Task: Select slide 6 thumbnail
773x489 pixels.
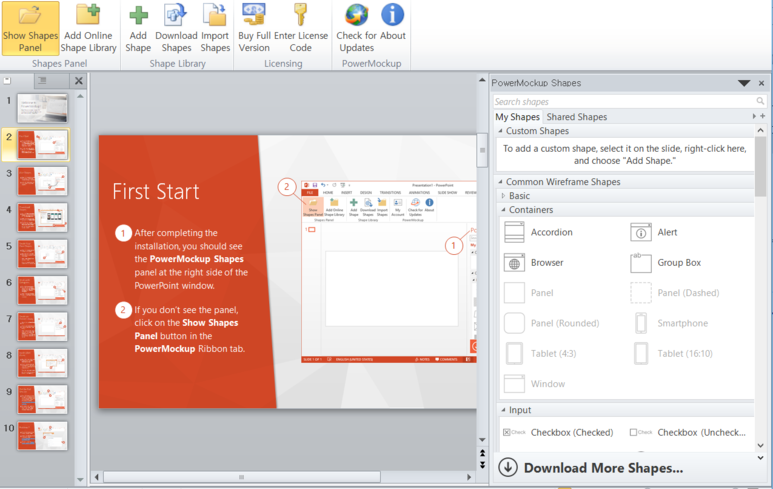Action: point(42,290)
